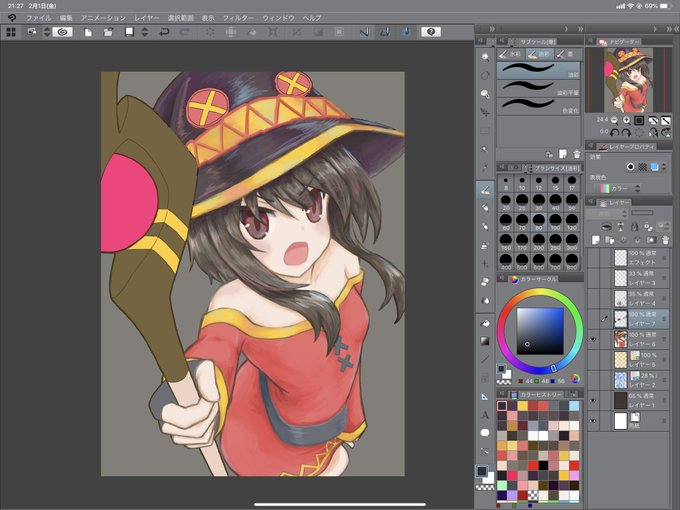The image size is (680, 510).
Task: Open the expression color カラー dropdown
Action: coord(617,188)
